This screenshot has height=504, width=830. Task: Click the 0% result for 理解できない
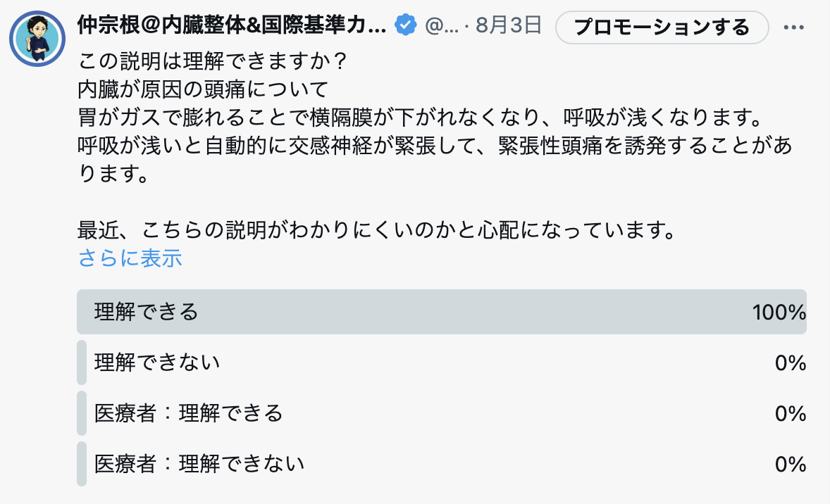pos(791,363)
